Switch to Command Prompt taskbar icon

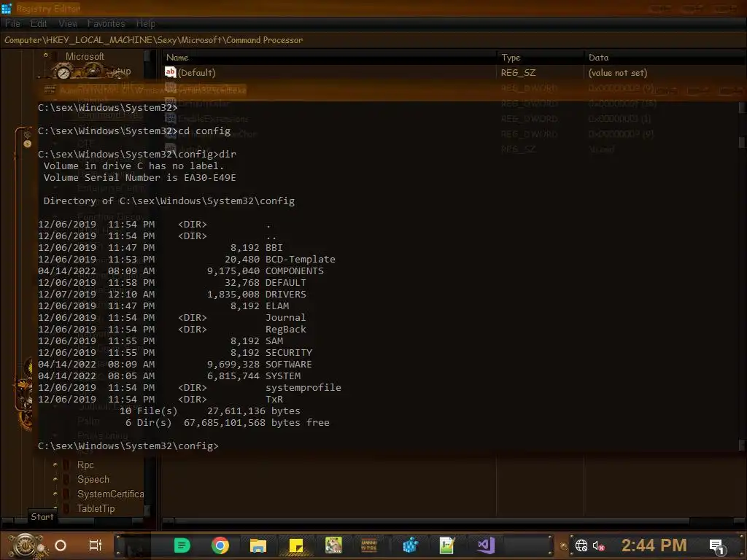tap(369, 545)
